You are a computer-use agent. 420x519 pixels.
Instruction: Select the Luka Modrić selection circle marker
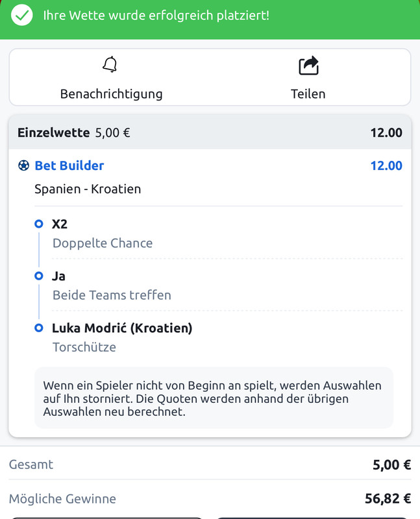coord(38,328)
